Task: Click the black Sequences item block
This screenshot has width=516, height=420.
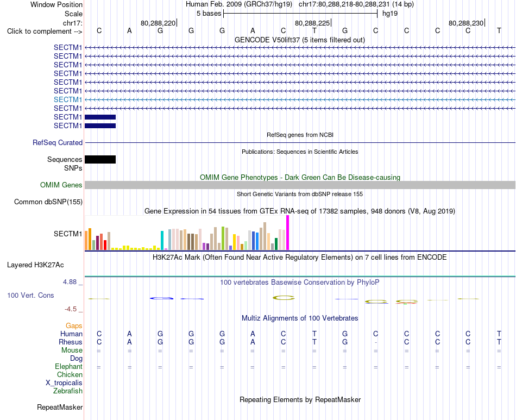Action: coord(100,159)
